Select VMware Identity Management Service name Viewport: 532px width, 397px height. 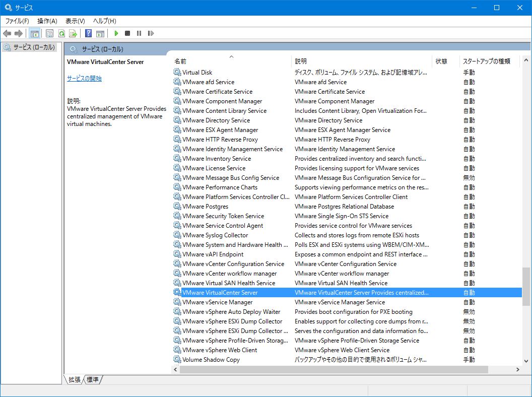(x=232, y=149)
